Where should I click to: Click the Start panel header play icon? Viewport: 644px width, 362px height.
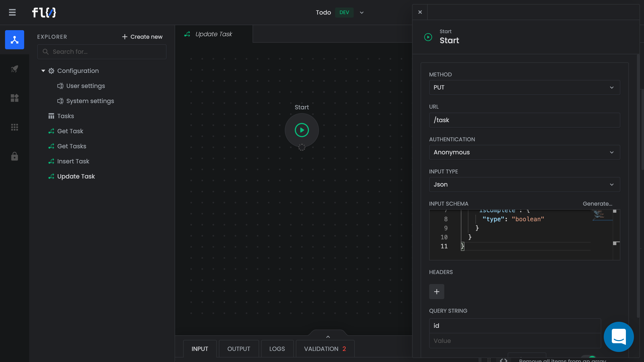coord(428,37)
